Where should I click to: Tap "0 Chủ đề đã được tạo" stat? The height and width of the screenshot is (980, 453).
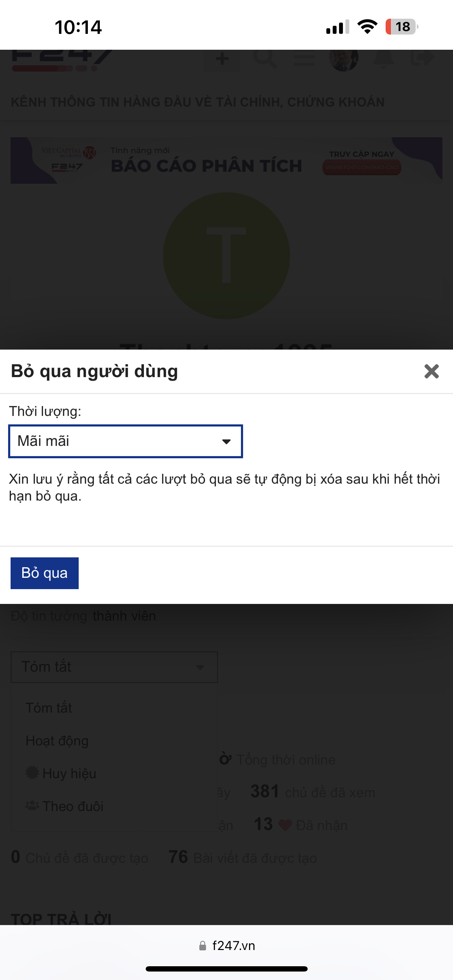79,858
